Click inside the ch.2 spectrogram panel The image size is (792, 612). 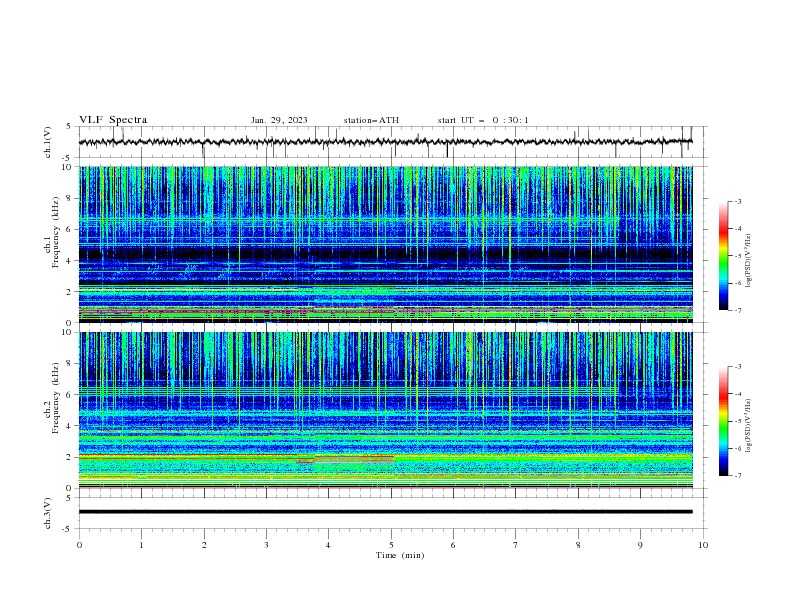tap(385, 410)
